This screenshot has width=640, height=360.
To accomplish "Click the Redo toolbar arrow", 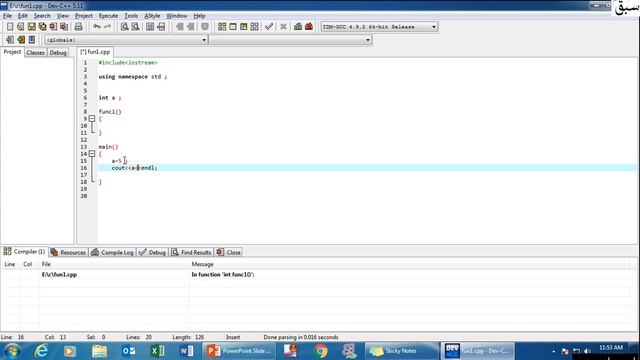I will point(107,27).
